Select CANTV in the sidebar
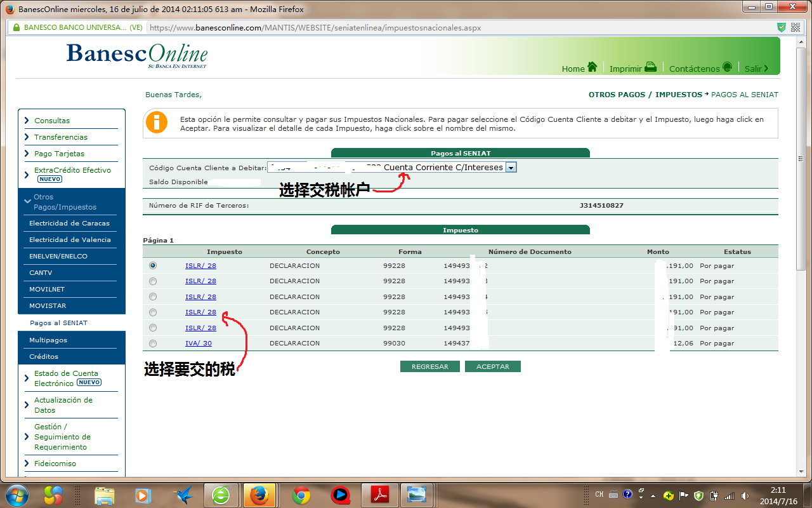 point(41,273)
